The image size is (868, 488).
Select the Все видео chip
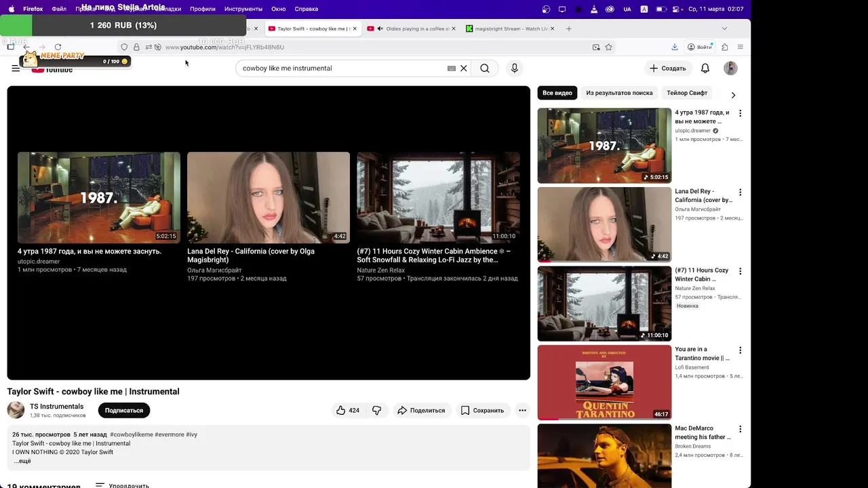click(x=557, y=93)
